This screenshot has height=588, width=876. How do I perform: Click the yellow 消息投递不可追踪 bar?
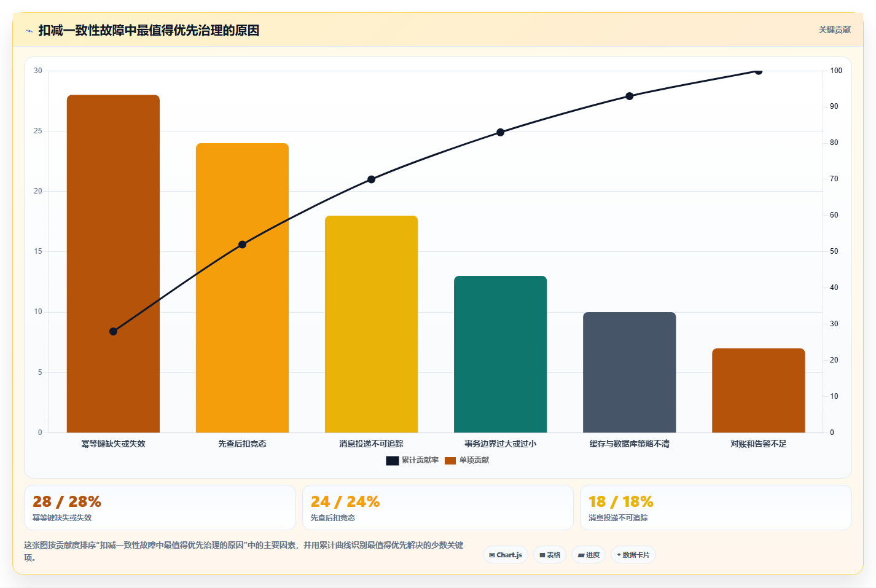(371, 324)
